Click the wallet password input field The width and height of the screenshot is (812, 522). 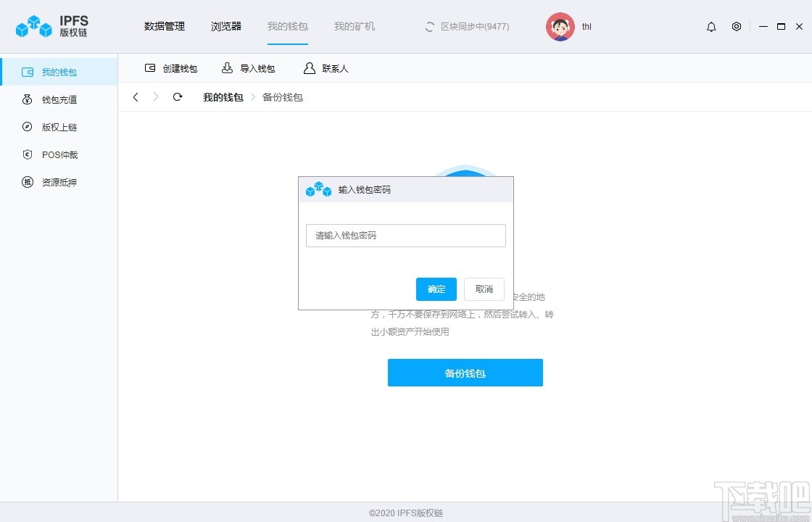click(405, 235)
